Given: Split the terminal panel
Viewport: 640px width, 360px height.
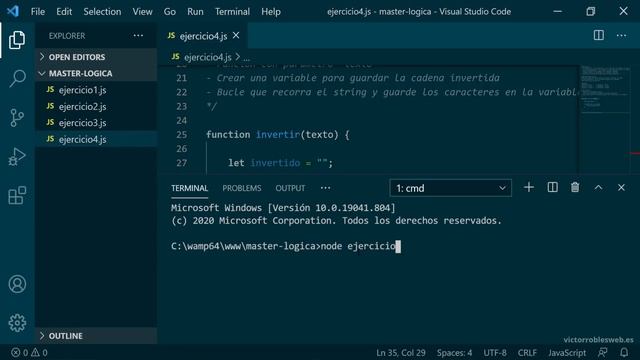Looking at the screenshot, I should point(552,187).
